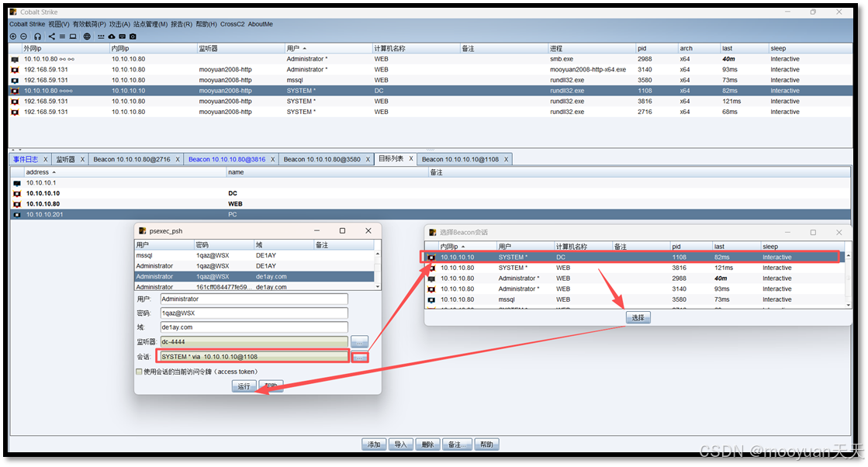
Task: Click beacon icon of mssql row in 选择Beacon会话
Action: coord(431,300)
